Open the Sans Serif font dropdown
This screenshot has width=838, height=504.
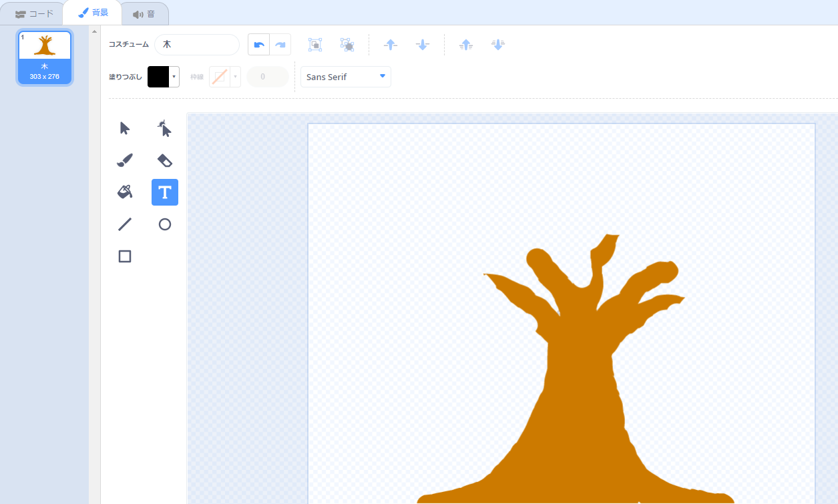point(345,77)
